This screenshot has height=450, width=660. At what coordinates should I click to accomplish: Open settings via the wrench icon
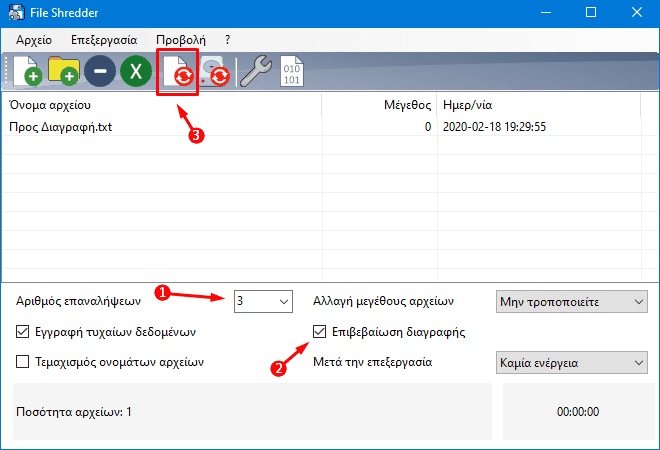coord(256,71)
